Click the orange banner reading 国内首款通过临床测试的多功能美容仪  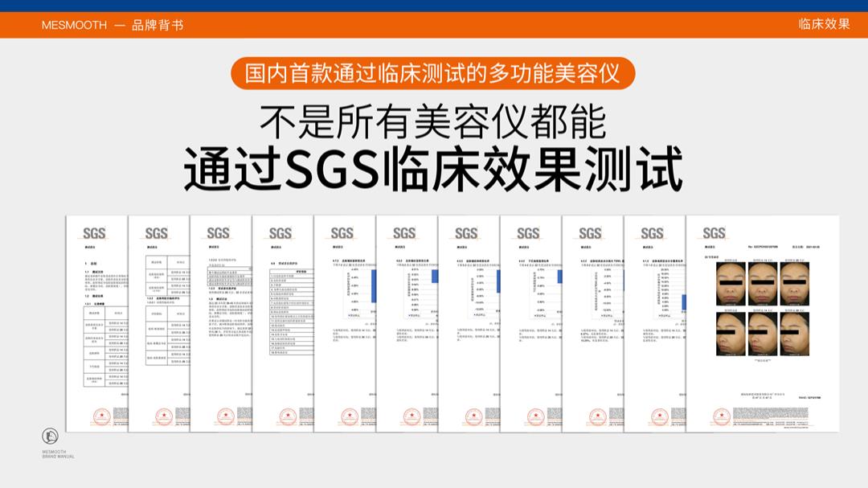[x=433, y=73]
